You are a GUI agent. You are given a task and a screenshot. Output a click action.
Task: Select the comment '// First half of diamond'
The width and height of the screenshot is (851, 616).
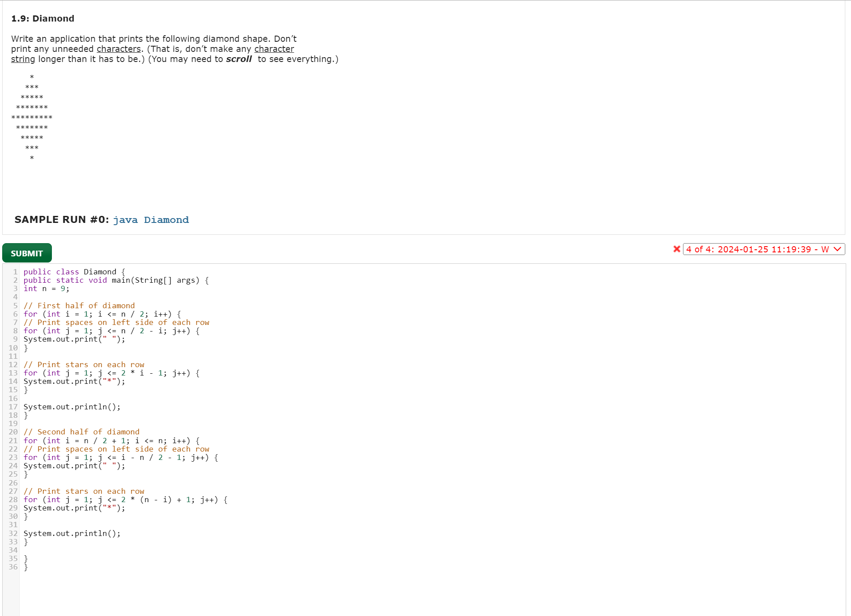80,305
